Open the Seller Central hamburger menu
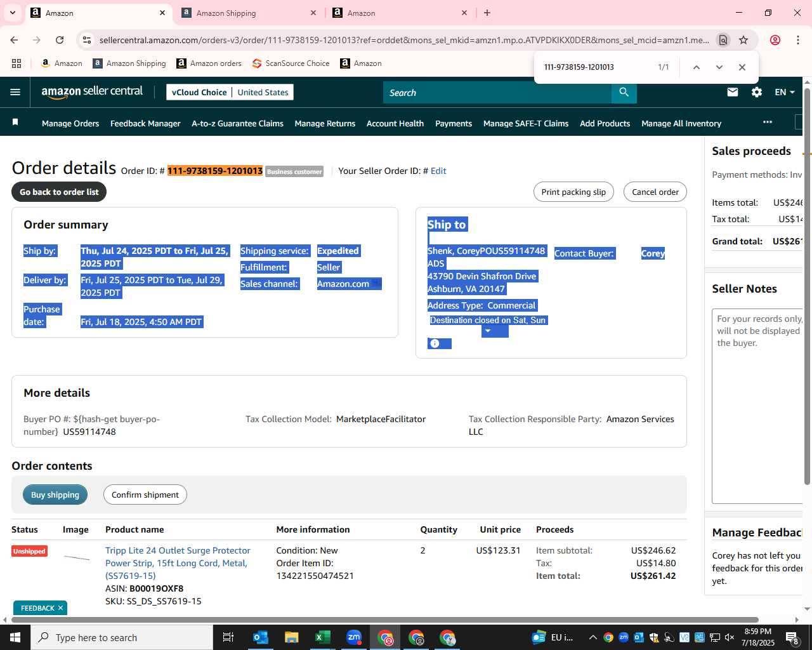 (15, 92)
